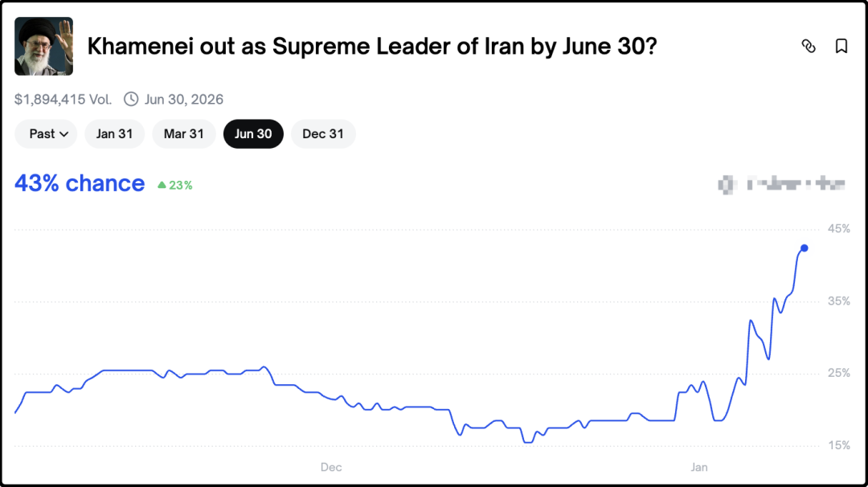Click the 15% y-axis label
The image size is (868, 487).
[x=839, y=445]
